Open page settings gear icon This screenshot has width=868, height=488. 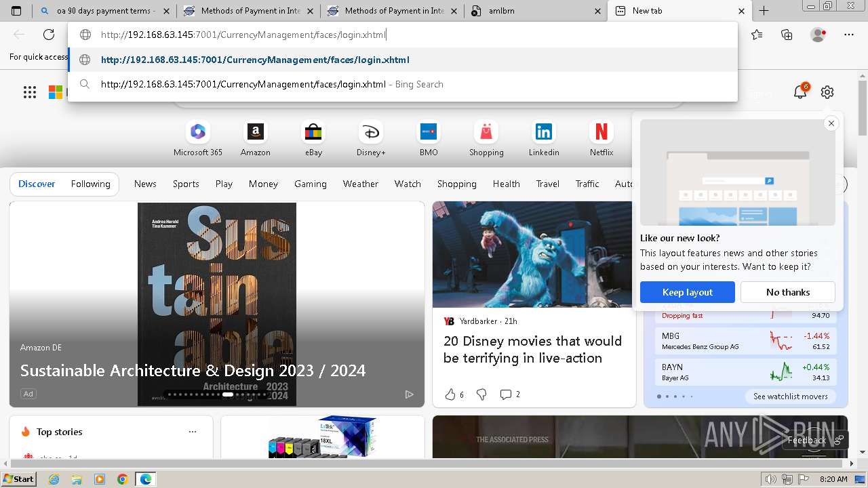pyautogui.click(x=827, y=92)
